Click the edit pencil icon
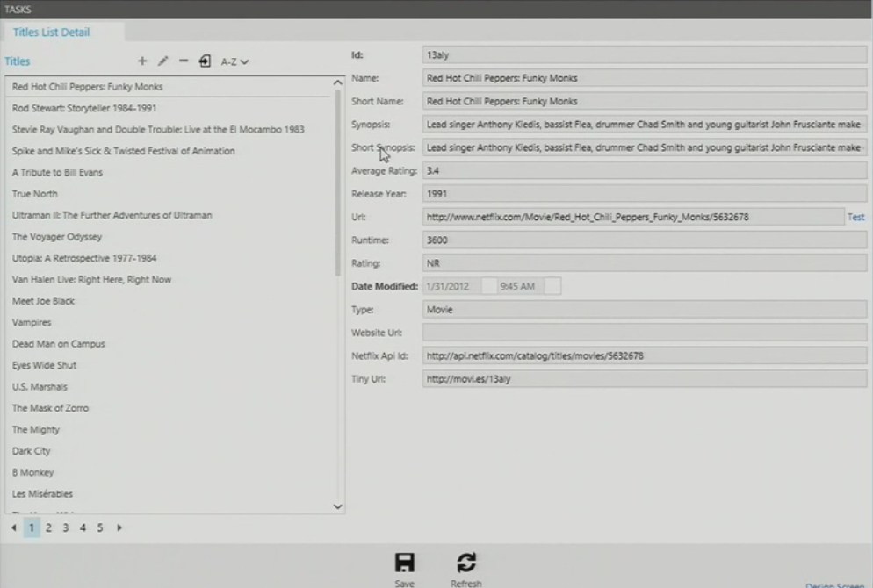The width and height of the screenshot is (873, 588). pyautogui.click(x=162, y=61)
